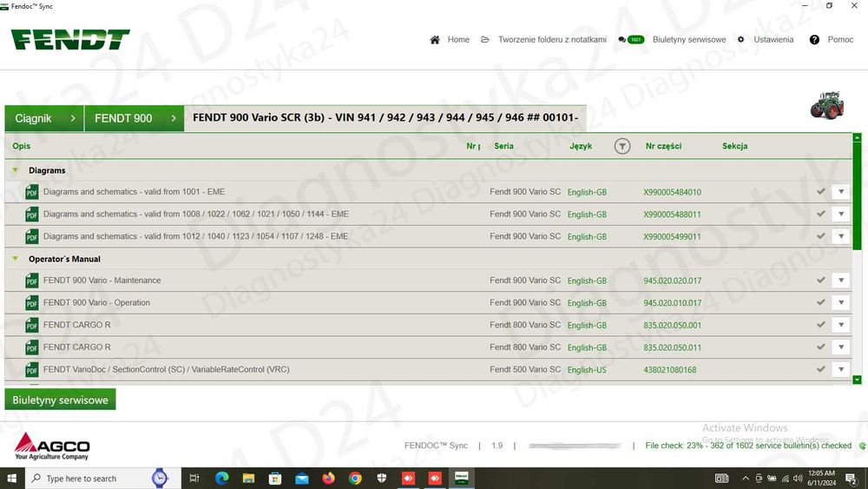Select the Ciągnik breadcrumb tab
Viewport: 868px width, 489px height.
[44, 118]
